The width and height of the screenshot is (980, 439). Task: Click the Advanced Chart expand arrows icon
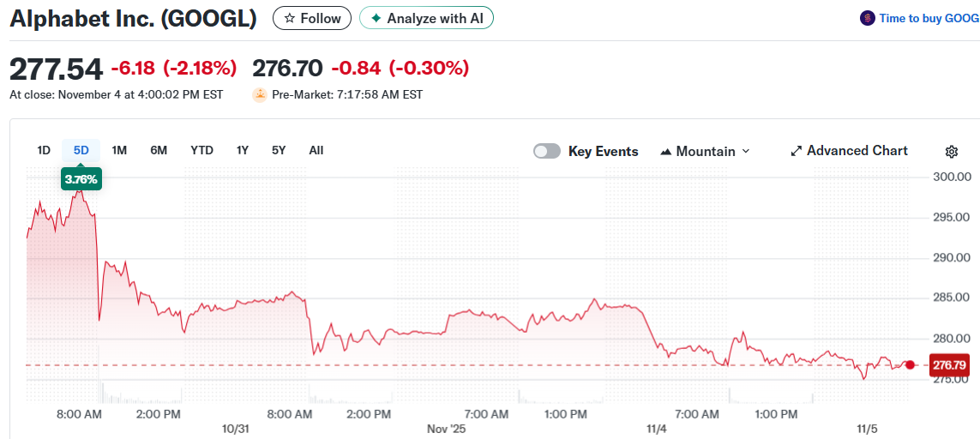coord(796,151)
